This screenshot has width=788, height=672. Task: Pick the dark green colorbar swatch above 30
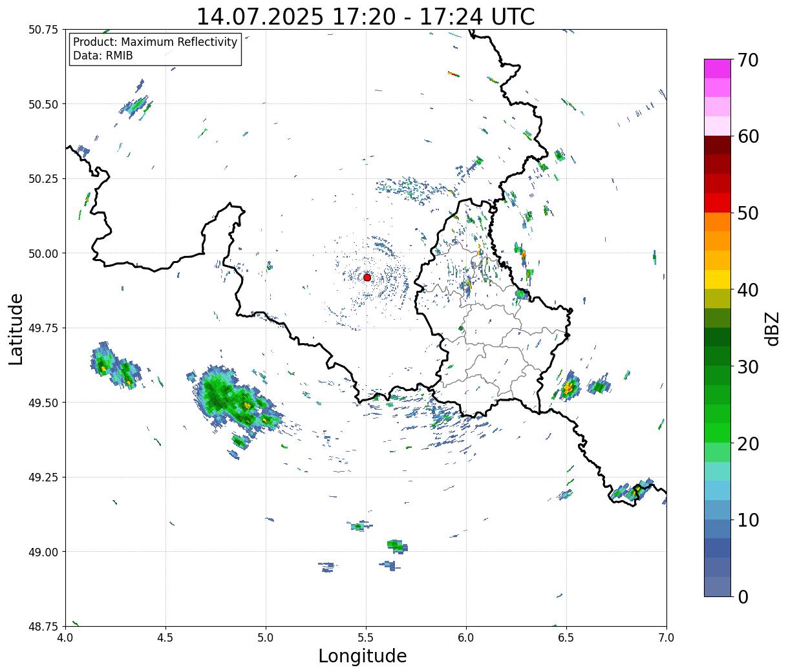pyautogui.click(x=718, y=357)
